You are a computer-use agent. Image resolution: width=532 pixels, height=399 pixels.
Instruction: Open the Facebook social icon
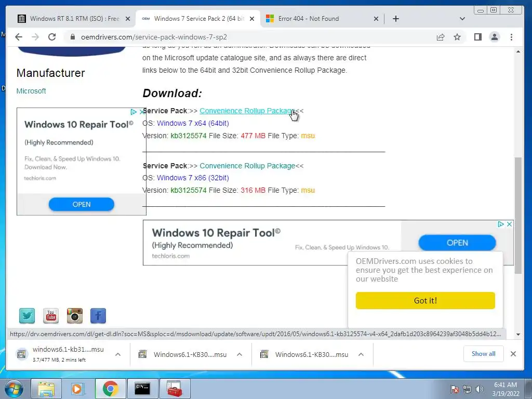(98, 315)
